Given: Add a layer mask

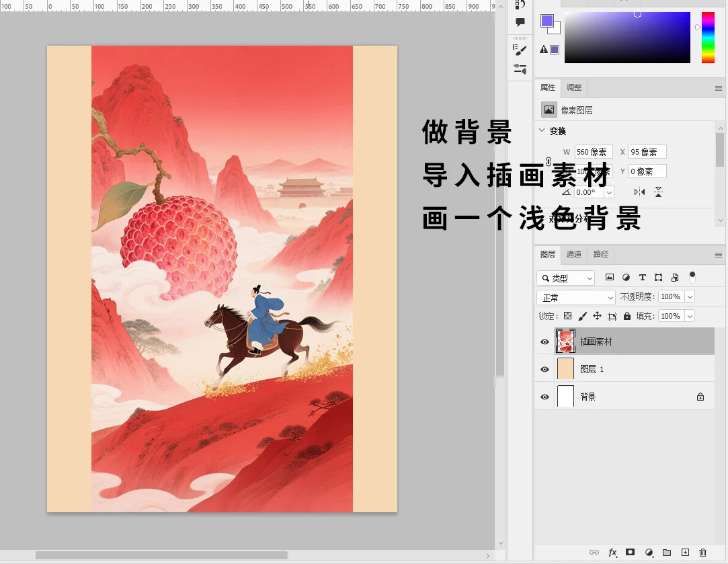Looking at the screenshot, I should 630,552.
